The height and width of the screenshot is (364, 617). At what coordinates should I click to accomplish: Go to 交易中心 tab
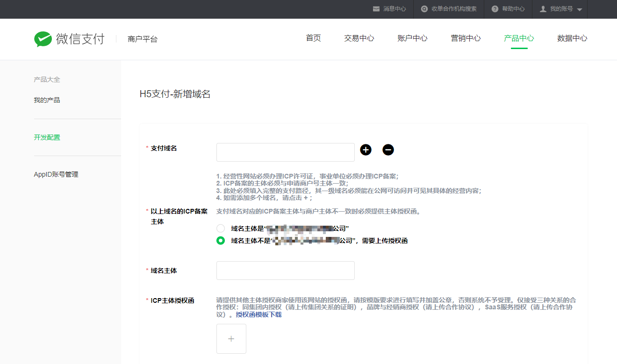point(359,38)
